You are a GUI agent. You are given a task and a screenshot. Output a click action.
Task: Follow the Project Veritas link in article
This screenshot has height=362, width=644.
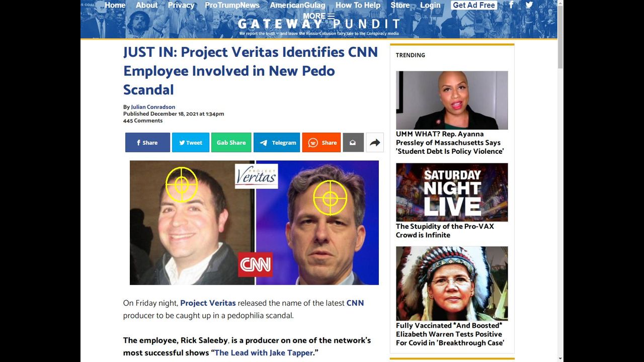tap(208, 303)
